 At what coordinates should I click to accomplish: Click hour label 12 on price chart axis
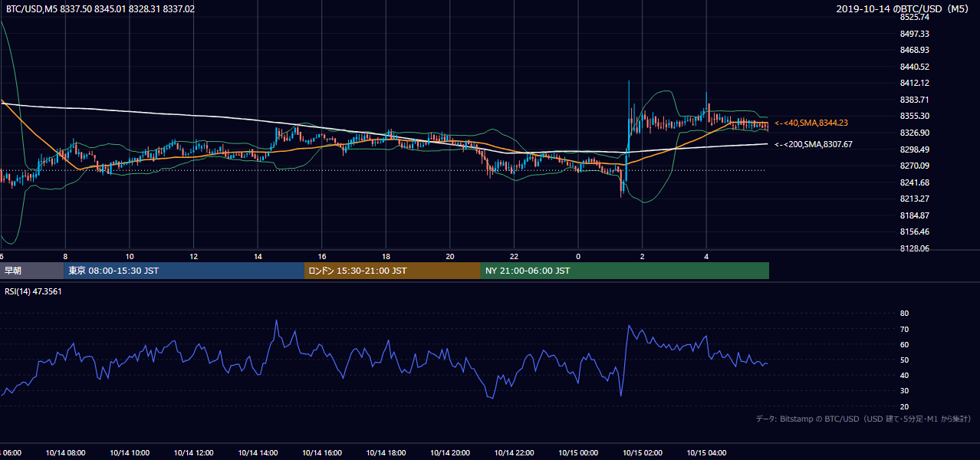tap(194, 256)
